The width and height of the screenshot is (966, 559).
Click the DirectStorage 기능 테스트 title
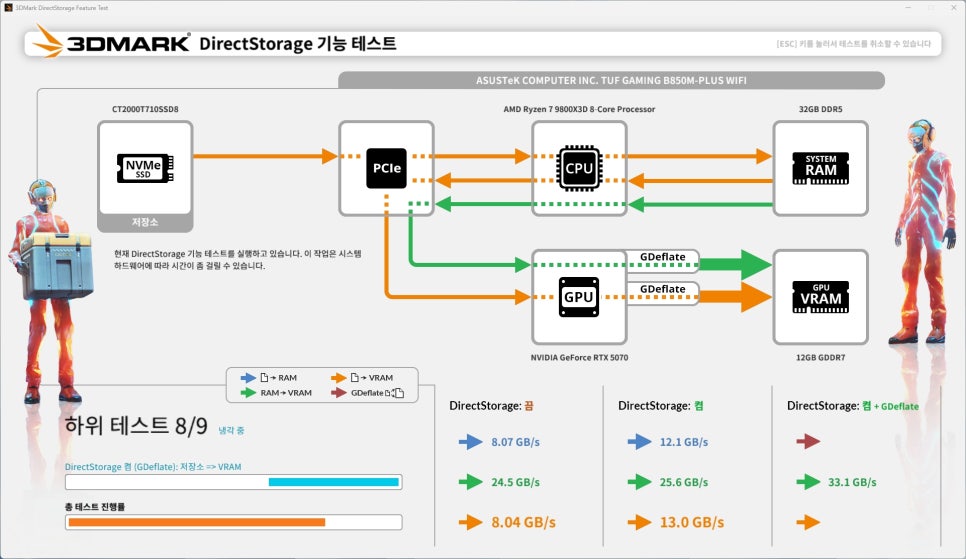click(298, 44)
